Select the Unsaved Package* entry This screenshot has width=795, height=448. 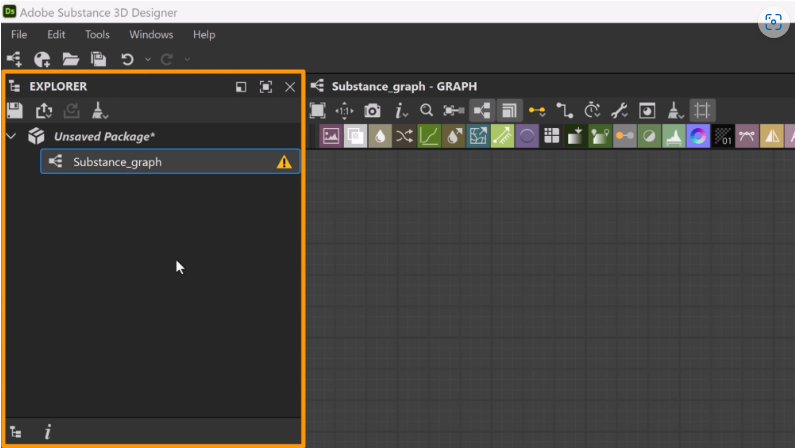(104, 136)
